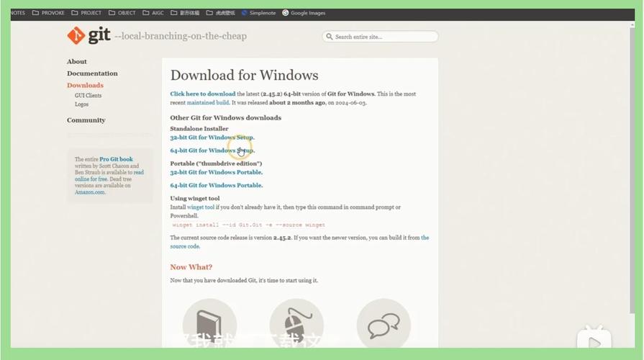Open the About section

point(77,62)
